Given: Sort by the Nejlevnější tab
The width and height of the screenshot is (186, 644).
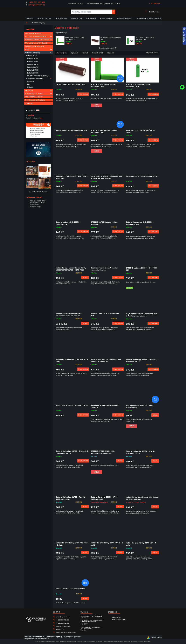Looking at the screenshot, I should pyautogui.click(x=74, y=53).
